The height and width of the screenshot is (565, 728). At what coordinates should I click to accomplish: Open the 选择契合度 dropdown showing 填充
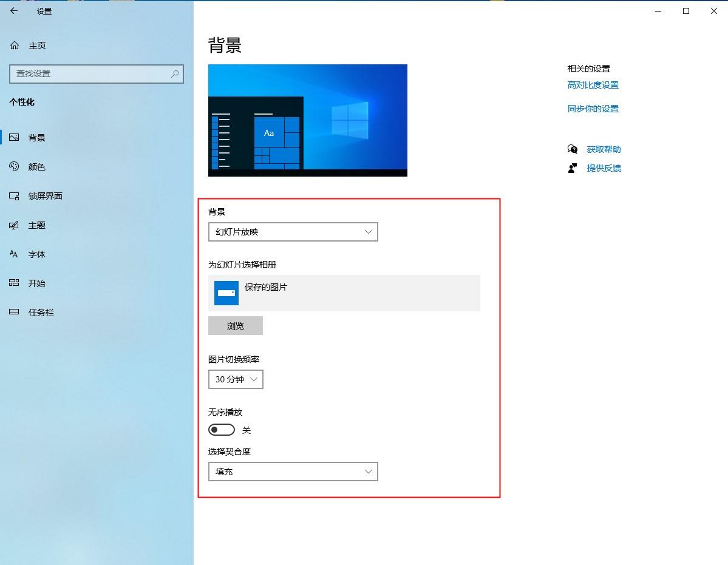pyautogui.click(x=293, y=472)
